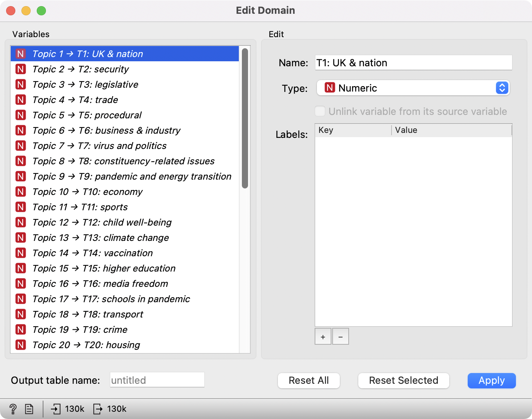Click the Key column header in Labels
The height and width of the screenshot is (419, 532).
(352, 130)
